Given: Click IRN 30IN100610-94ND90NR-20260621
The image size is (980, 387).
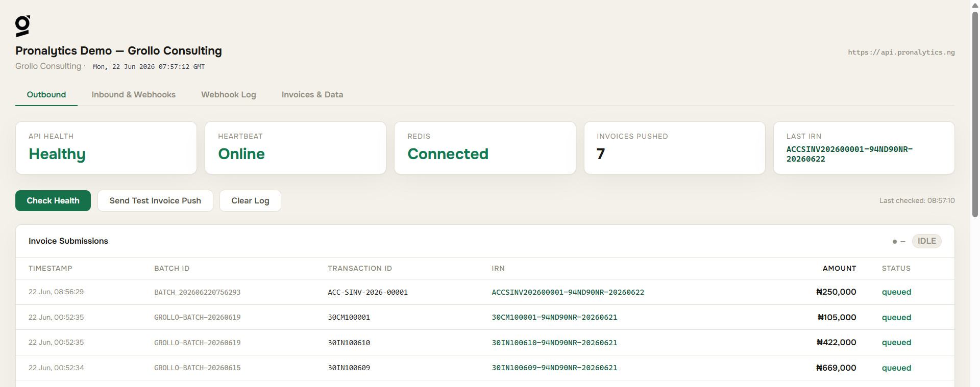Looking at the screenshot, I should [x=554, y=343].
